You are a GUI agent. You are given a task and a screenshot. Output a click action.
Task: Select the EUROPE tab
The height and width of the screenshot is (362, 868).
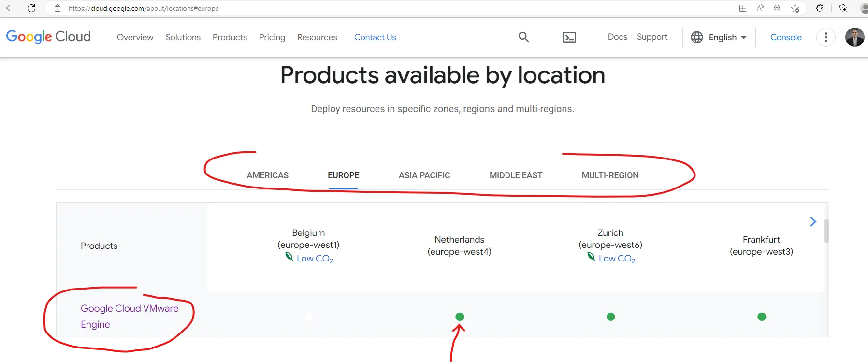pos(344,175)
